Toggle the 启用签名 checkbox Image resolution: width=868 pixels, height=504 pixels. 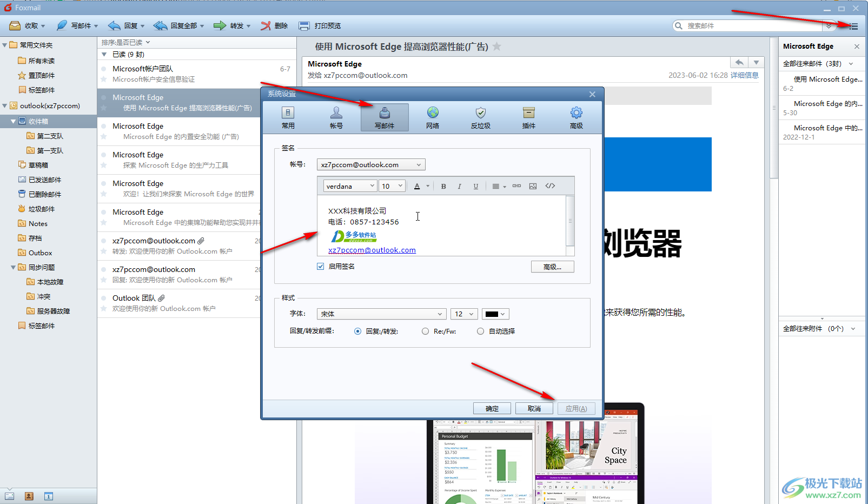(x=321, y=266)
